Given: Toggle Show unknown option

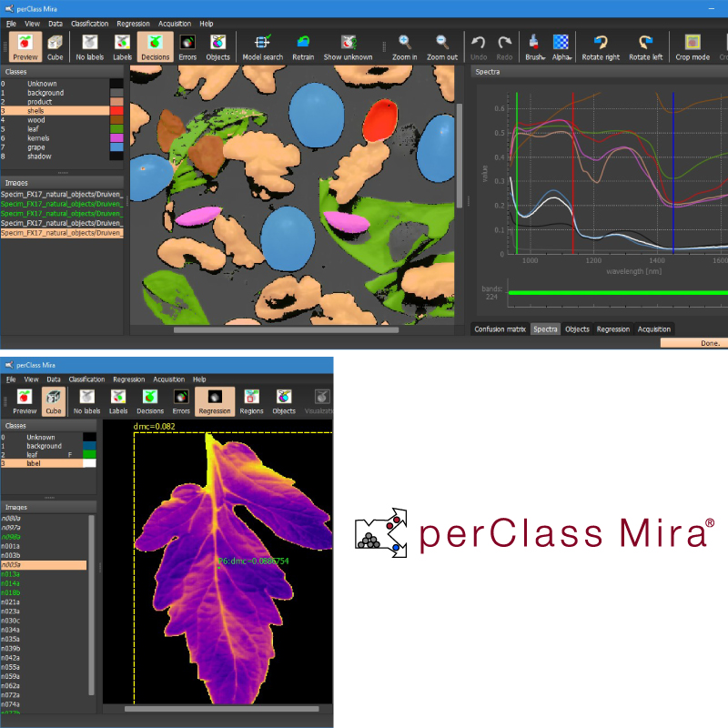Looking at the screenshot, I should click(348, 47).
